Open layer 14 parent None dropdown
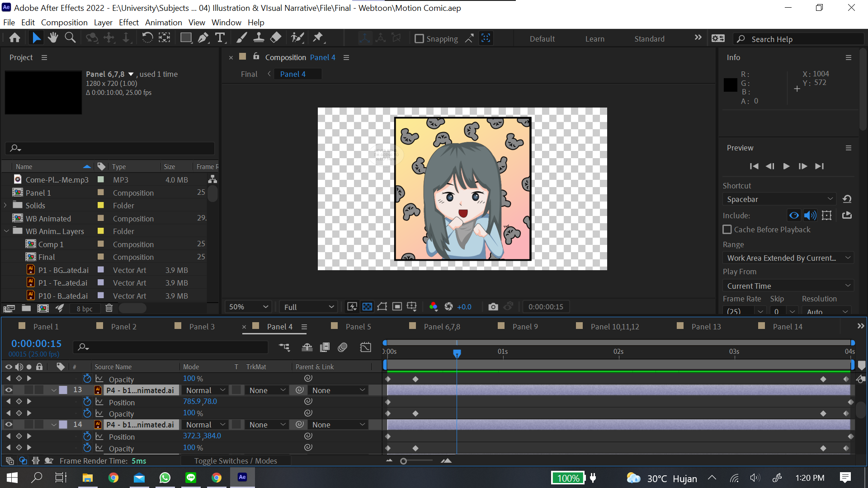The image size is (868, 488). [x=338, y=425]
